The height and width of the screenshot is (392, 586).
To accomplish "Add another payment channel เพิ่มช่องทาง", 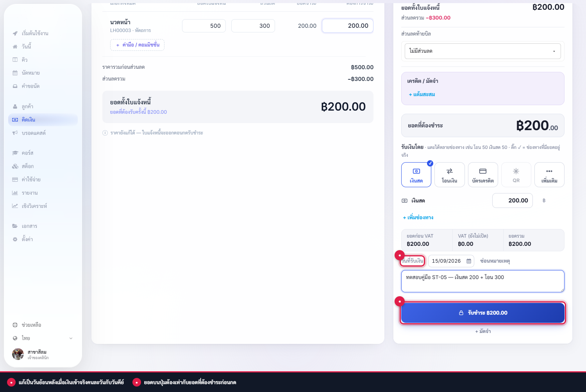I will point(418,217).
